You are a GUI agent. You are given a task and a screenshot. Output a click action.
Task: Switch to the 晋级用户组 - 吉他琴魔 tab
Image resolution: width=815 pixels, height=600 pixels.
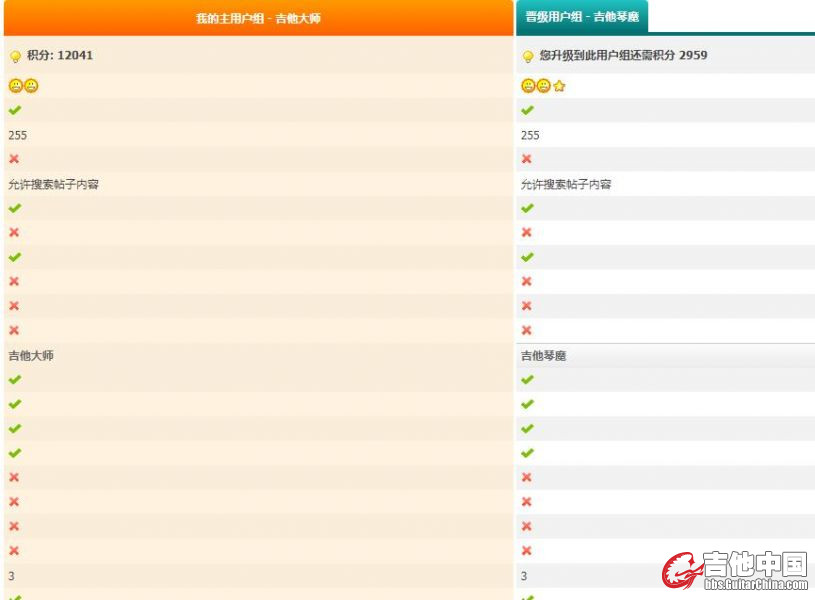click(x=582, y=17)
